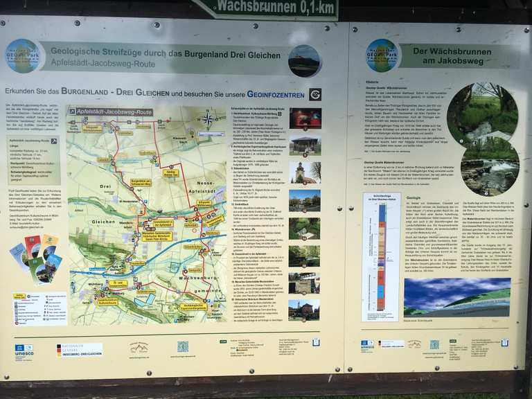This screenshot has width=532, height=399.
Task: Click the landscape cross-section illustration
Action: coord(457,298)
